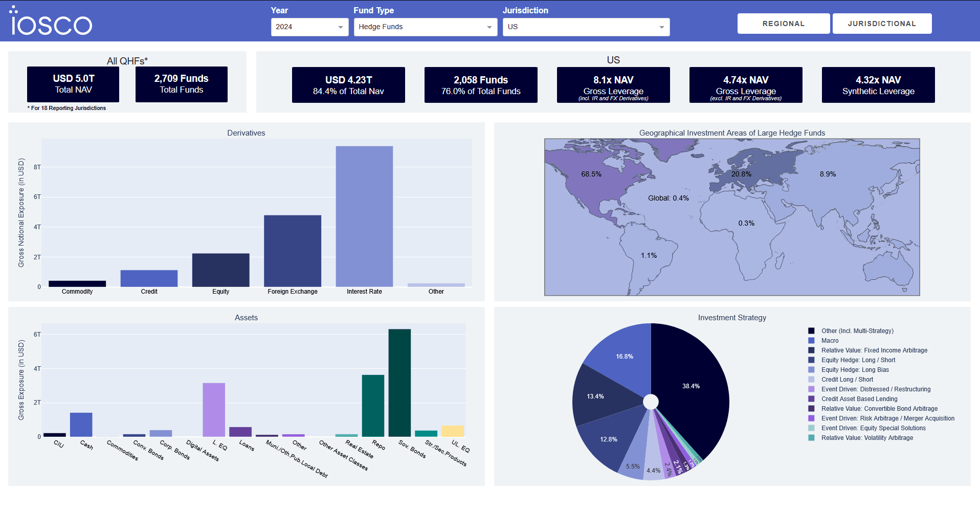Click the 16.8% pie slice
Viewport: 980px width, 509px height.
click(625, 357)
